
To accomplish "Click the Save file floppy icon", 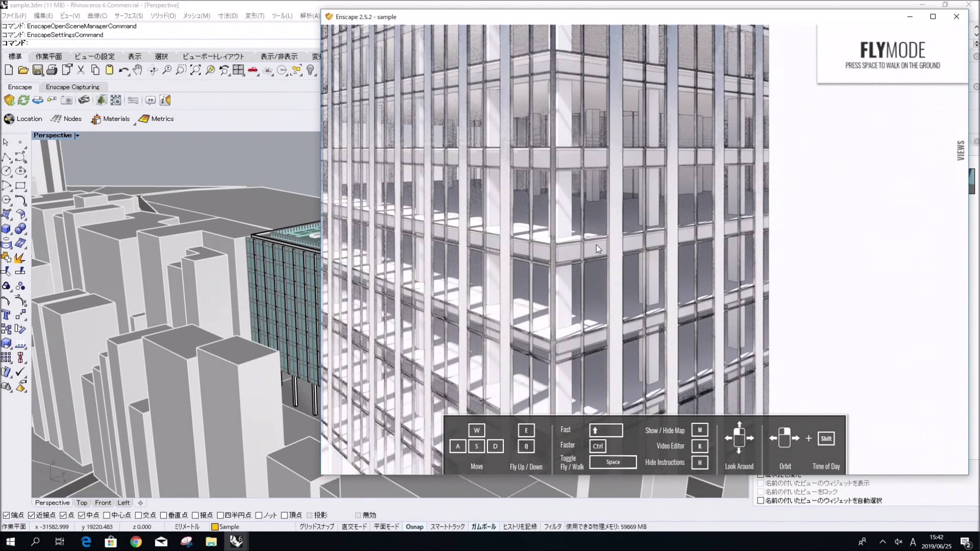I will point(38,70).
